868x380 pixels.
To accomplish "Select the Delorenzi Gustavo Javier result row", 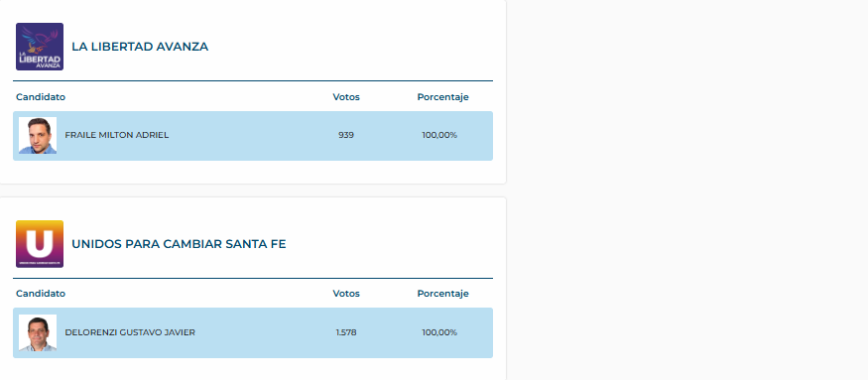I will pyautogui.click(x=253, y=333).
